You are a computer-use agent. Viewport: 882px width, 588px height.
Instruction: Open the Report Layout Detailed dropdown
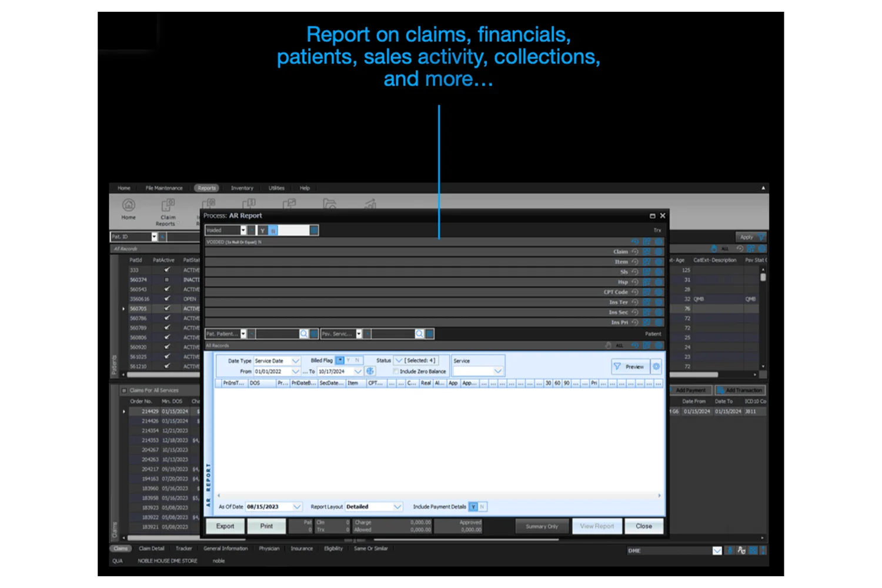pos(397,507)
